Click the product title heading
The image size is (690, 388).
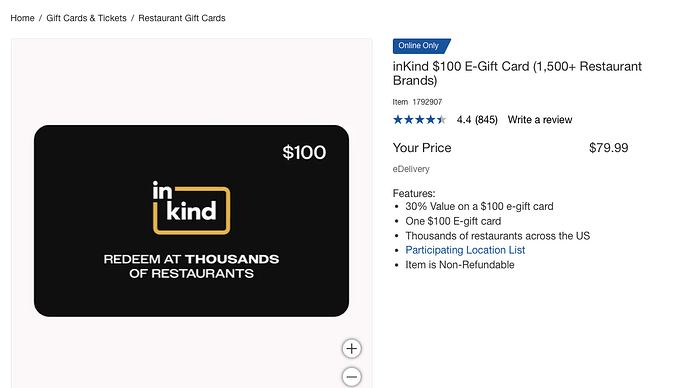click(x=517, y=73)
